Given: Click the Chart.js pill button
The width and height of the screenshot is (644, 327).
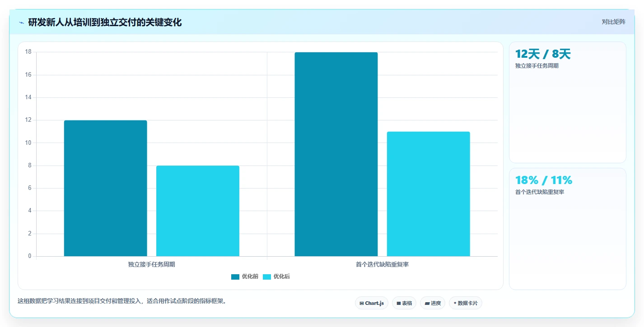Looking at the screenshot, I should coord(372,303).
